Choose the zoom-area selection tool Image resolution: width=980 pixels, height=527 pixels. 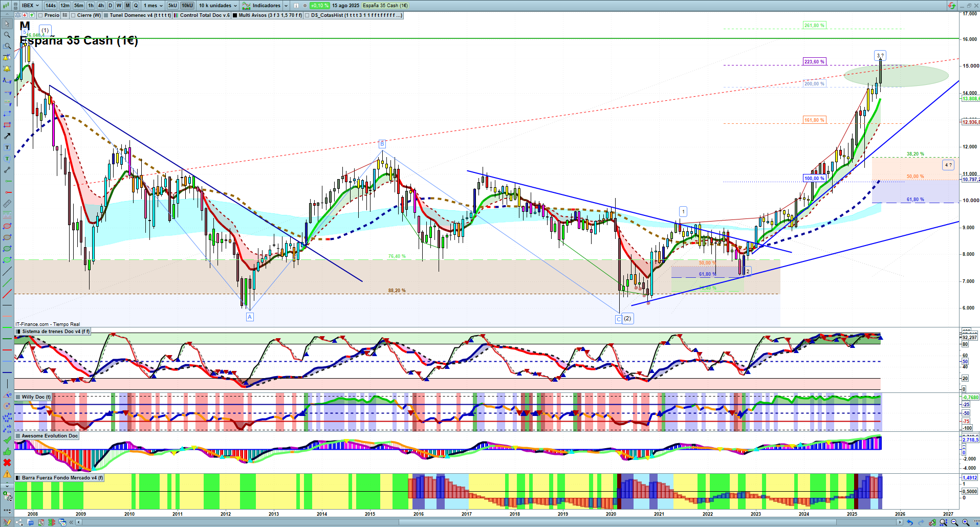click(7, 46)
